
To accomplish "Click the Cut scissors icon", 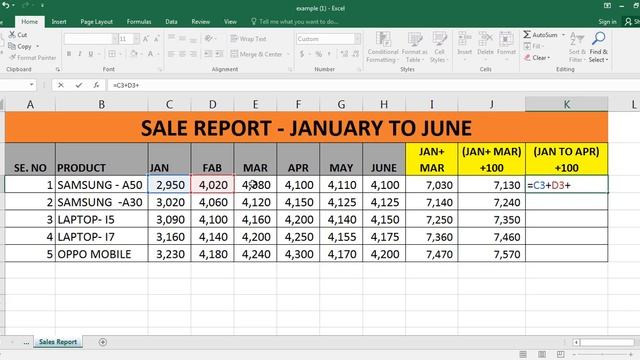I will [x=12, y=35].
